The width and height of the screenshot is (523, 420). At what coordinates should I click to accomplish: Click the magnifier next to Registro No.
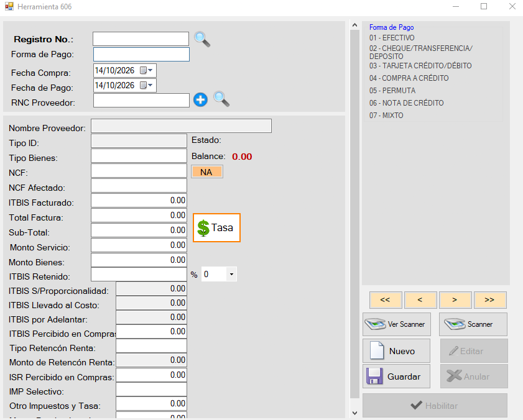(x=202, y=39)
